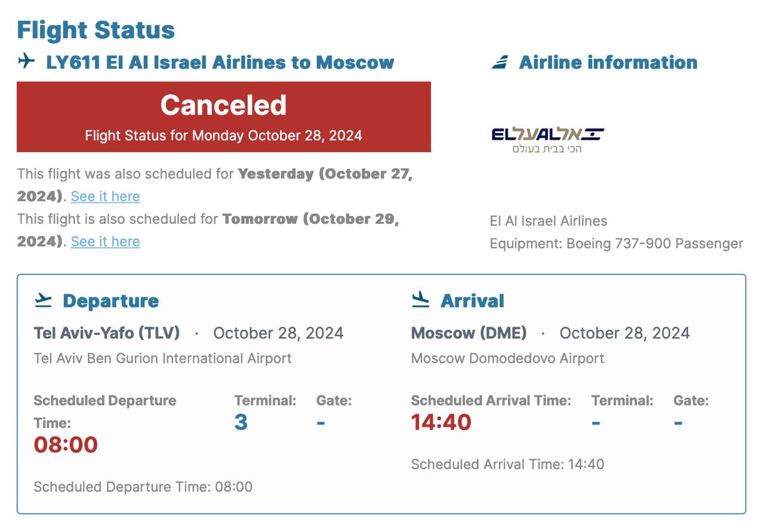Click Tel Aviv-Yafo (TLV) departure city
The image size is (764, 532).
107,333
